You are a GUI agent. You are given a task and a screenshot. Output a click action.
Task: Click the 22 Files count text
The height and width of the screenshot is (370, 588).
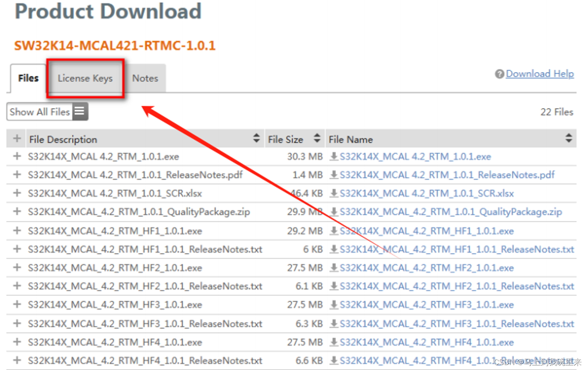click(x=557, y=112)
